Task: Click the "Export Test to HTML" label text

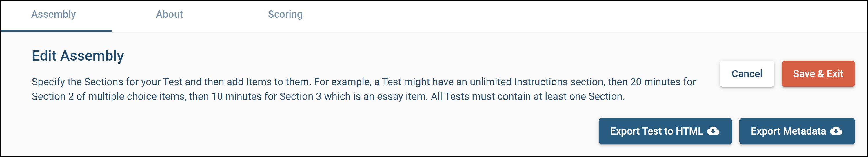Action: (656, 131)
